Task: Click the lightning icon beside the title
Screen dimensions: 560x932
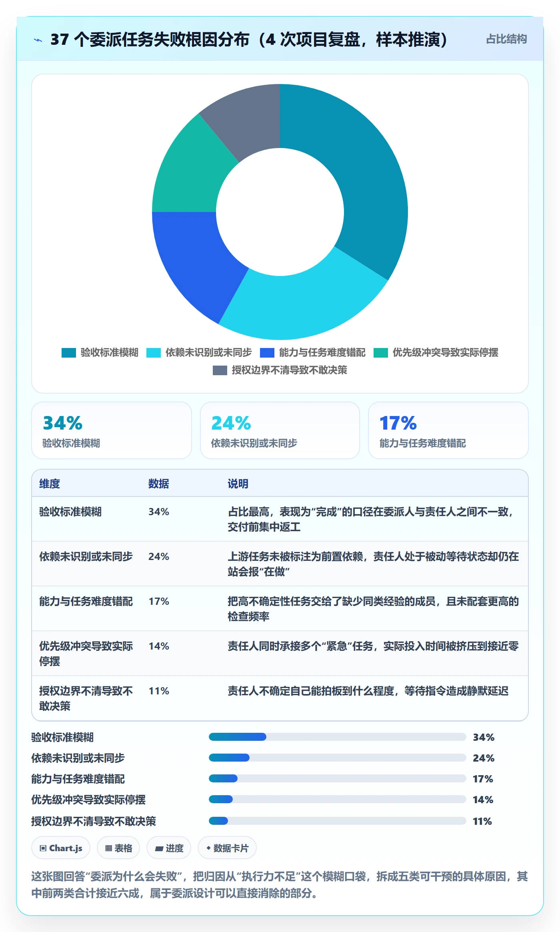Action: (38, 40)
